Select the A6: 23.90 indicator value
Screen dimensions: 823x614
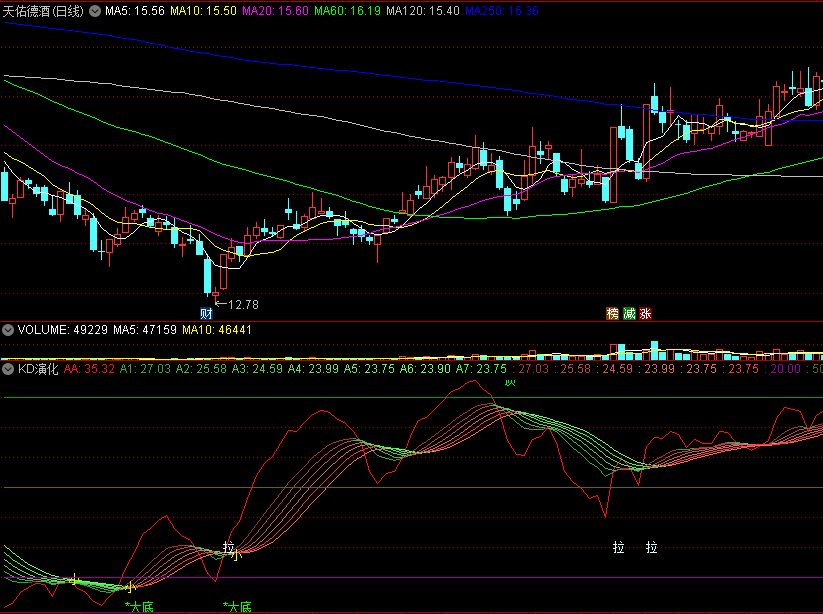pos(425,369)
